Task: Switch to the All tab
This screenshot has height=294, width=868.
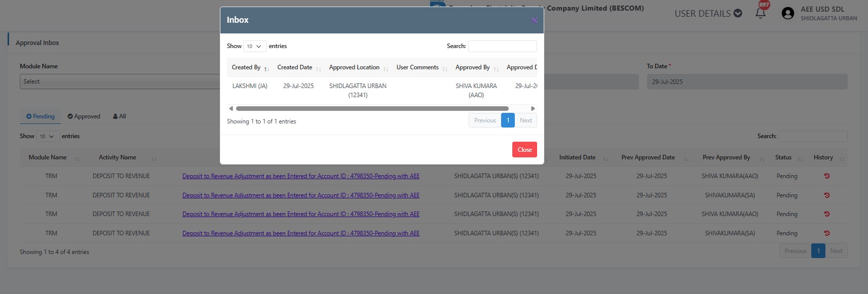Action: click(119, 116)
